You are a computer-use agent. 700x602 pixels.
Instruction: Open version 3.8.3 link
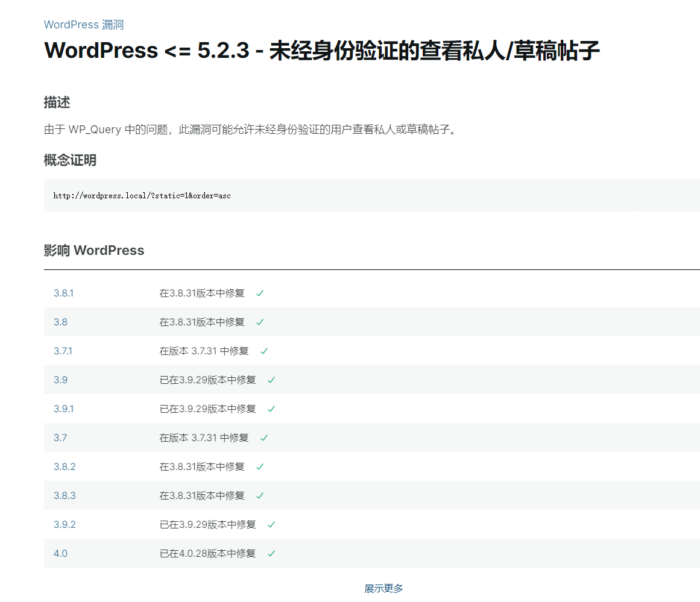(x=65, y=496)
